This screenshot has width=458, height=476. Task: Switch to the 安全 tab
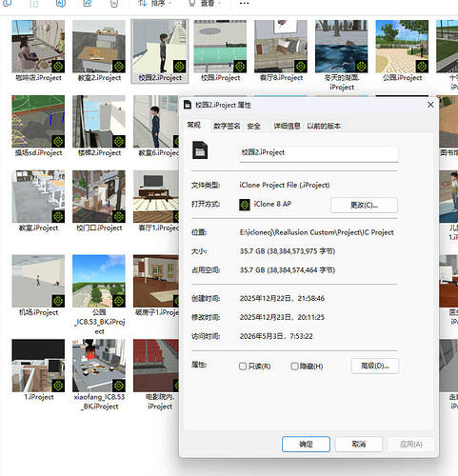pyautogui.click(x=254, y=126)
